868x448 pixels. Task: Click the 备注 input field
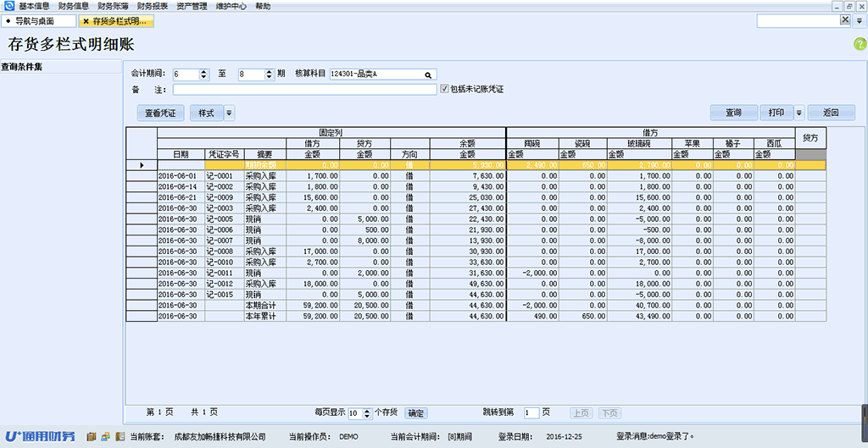click(x=305, y=89)
